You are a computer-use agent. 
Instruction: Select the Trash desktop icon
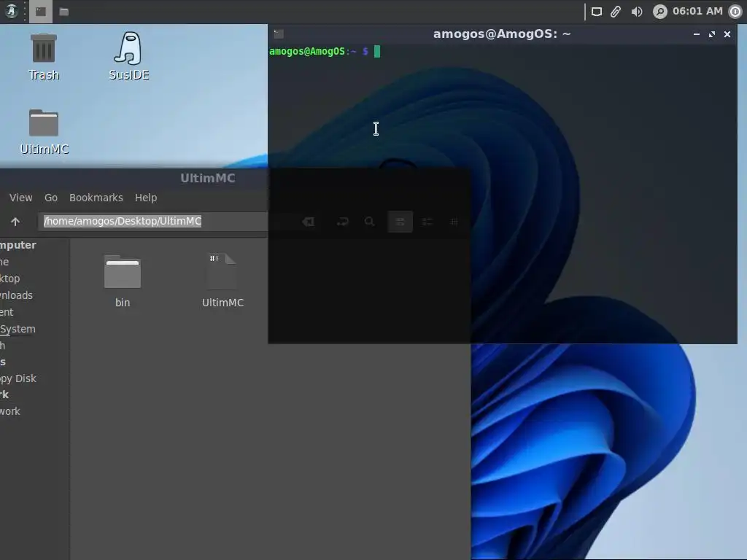pos(43,57)
